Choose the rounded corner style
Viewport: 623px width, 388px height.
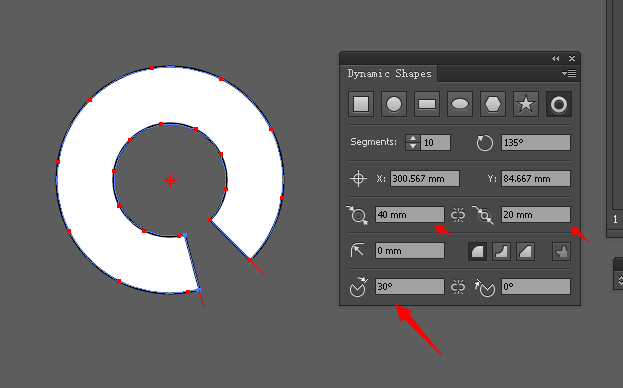(x=477, y=251)
